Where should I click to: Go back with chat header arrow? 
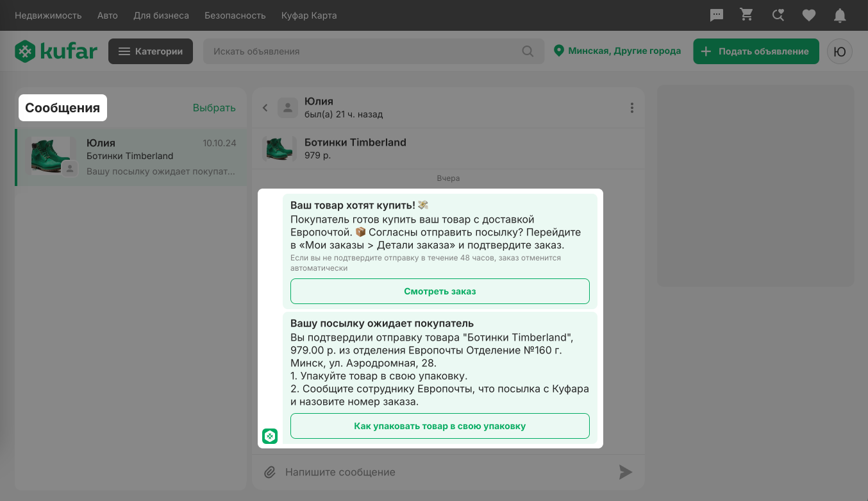tap(265, 108)
